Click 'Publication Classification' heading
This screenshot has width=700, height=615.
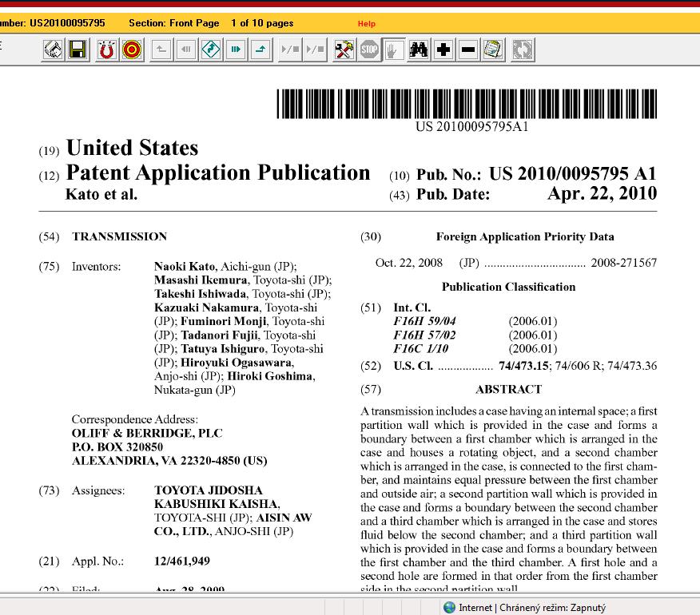[x=509, y=287]
